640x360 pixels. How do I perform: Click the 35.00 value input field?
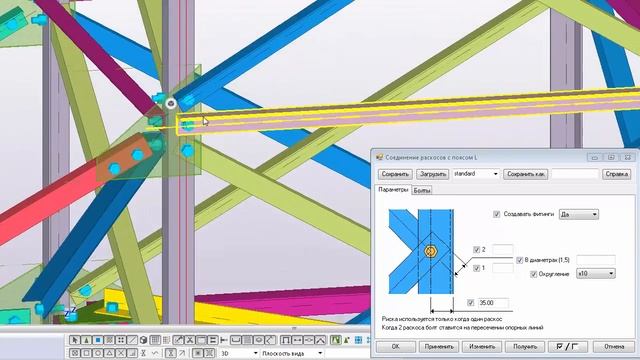tap(493, 303)
